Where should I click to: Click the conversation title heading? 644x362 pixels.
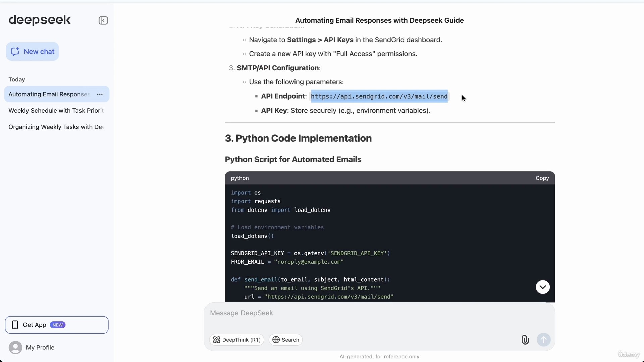tap(379, 20)
